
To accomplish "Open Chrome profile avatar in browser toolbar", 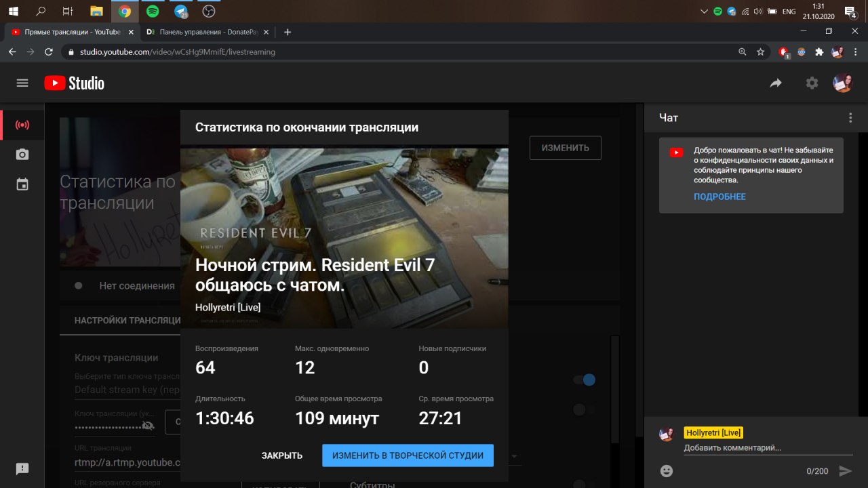I will (x=838, y=52).
